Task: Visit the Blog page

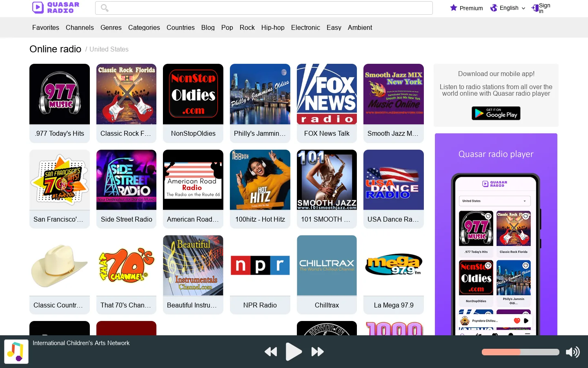Action: pyautogui.click(x=208, y=27)
